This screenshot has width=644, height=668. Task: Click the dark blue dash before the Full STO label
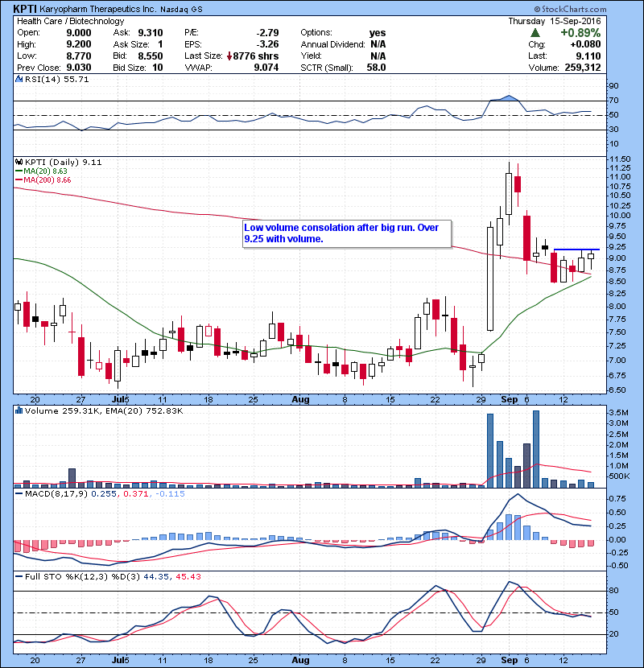click(19, 576)
